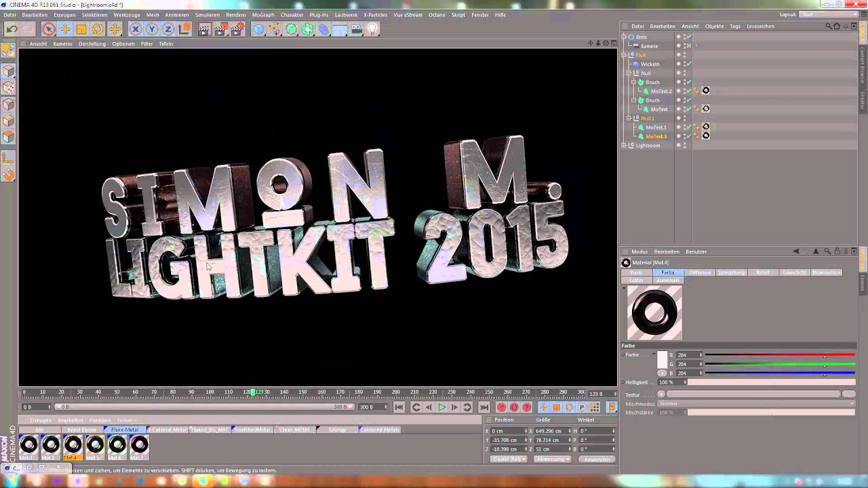The height and width of the screenshot is (488, 868).
Task: Add a cube primitive object
Action: click(259, 29)
